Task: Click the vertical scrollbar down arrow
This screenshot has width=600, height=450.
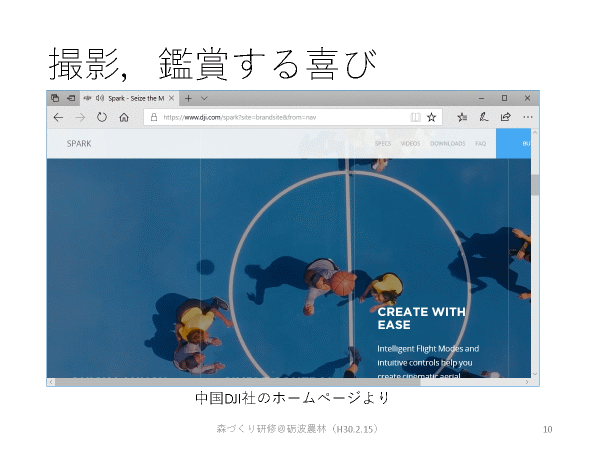Action: pyautogui.click(x=535, y=374)
